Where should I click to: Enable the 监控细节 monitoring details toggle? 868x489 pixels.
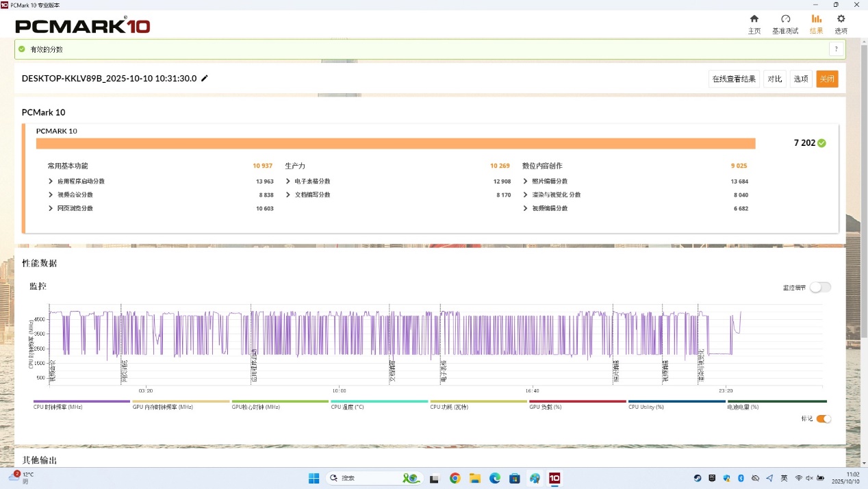[820, 288]
